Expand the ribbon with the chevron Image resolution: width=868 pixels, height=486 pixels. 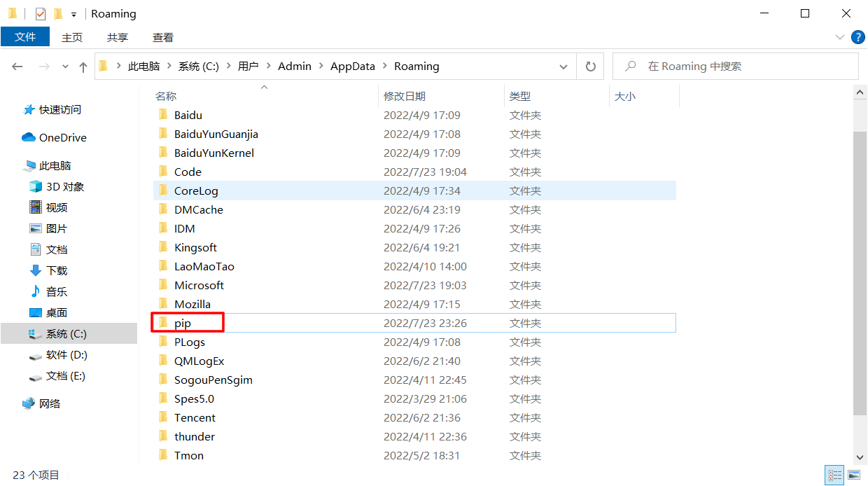840,37
